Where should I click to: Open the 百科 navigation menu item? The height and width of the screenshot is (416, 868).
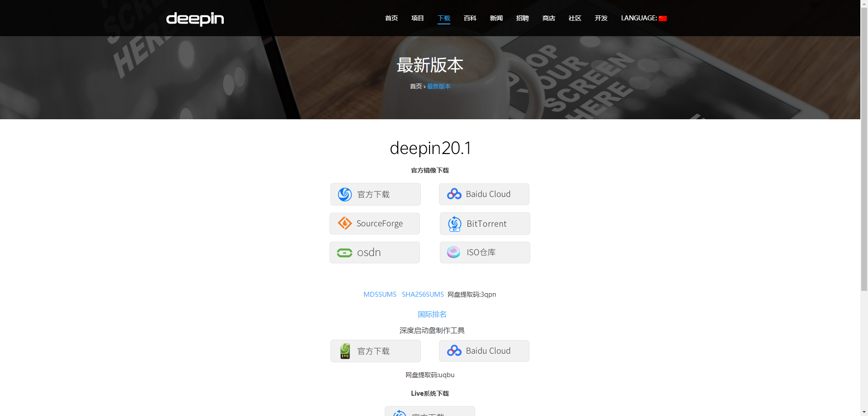point(470,18)
